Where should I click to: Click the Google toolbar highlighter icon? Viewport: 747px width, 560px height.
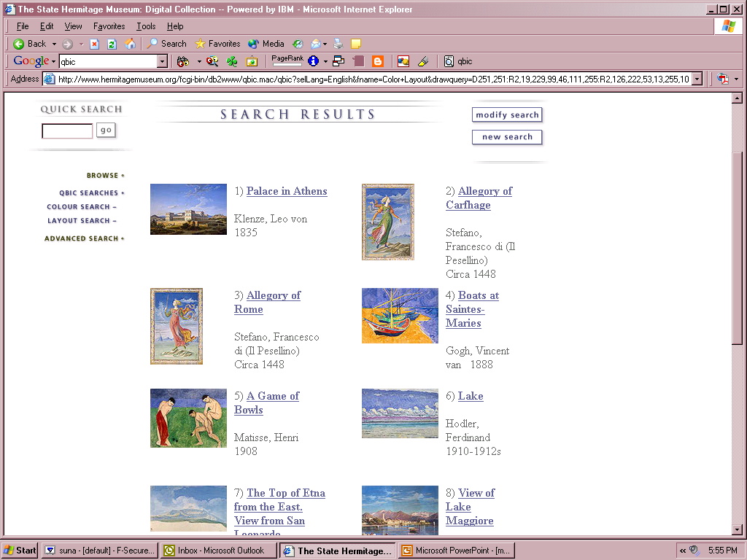point(422,61)
